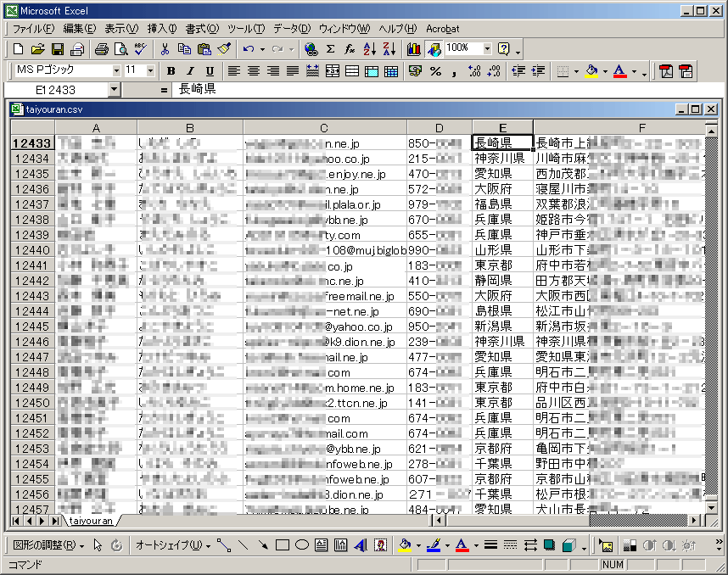Click column header E
728x575 pixels.
(502, 128)
